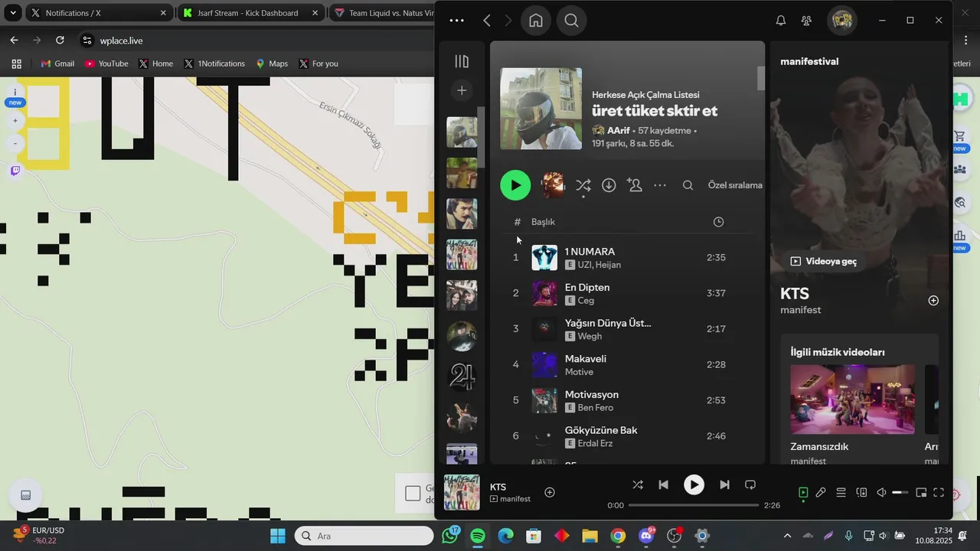Screen dimensions: 980x551
Task: Adjust the Spotify volume slider
Action: pos(900,493)
